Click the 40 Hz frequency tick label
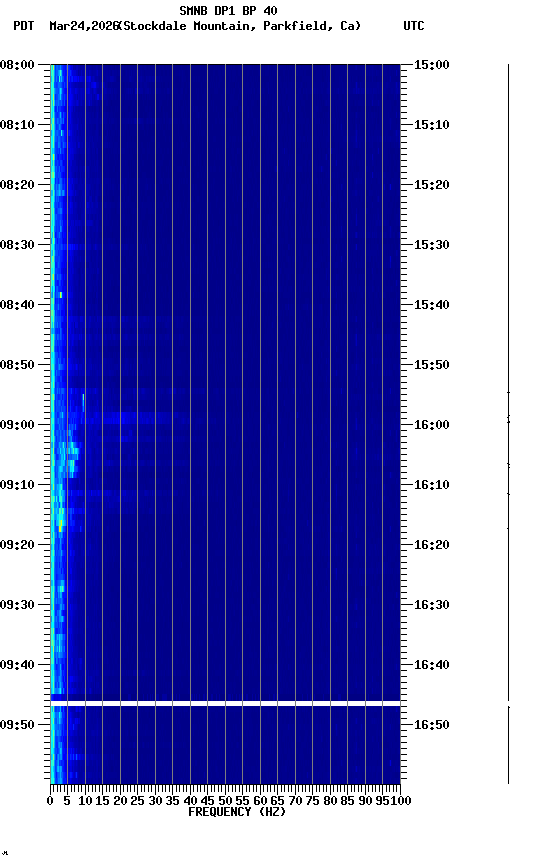 [190, 802]
